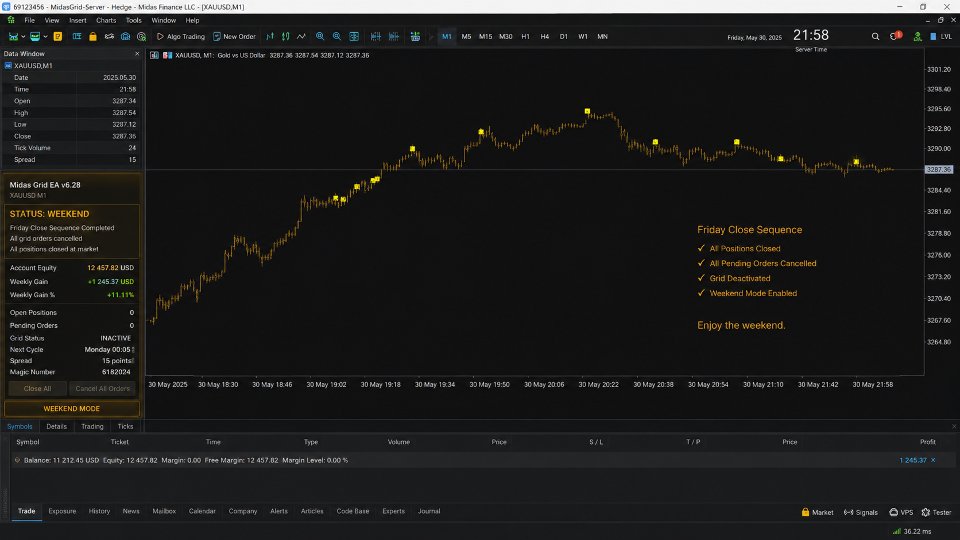Switch to the History tab
The image size is (960, 540).
pos(99,511)
